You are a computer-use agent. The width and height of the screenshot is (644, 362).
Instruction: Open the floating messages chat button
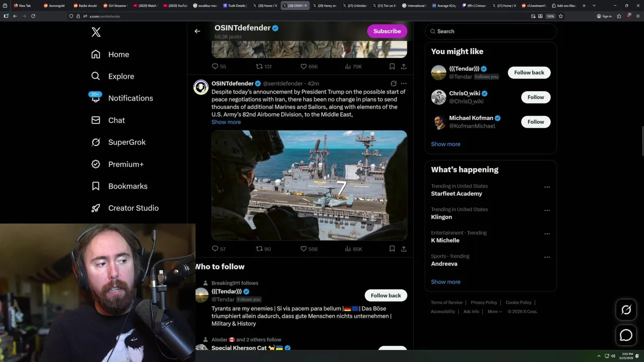tap(626, 335)
